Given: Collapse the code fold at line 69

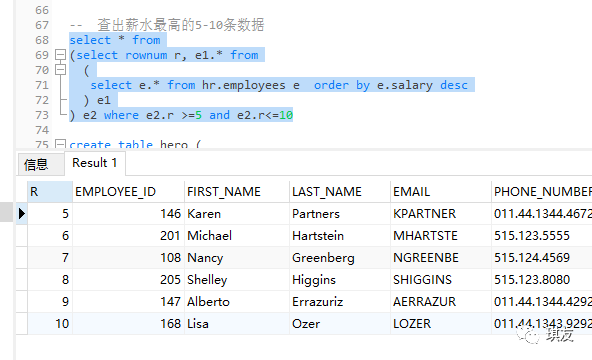Looking at the screenshot, I should point(60,55).
